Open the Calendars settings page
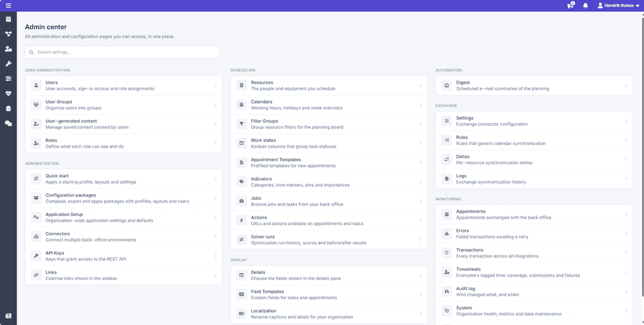 (329, 105)
